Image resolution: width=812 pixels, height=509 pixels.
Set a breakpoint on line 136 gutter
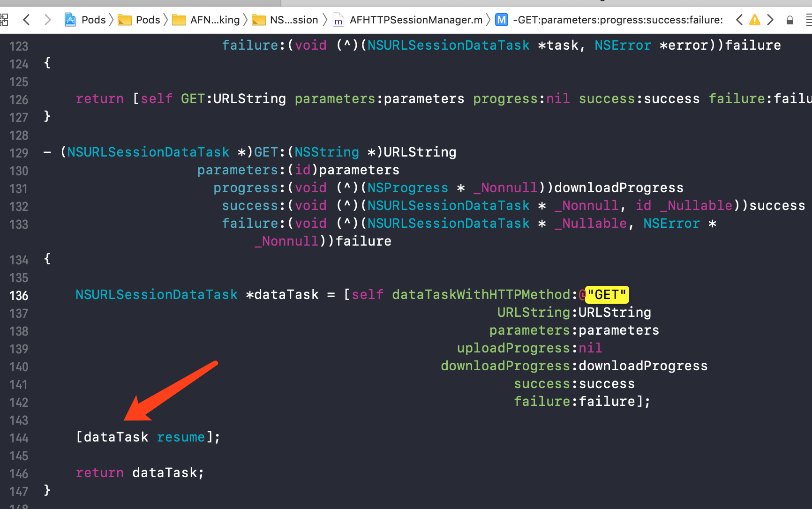[18, 295]
